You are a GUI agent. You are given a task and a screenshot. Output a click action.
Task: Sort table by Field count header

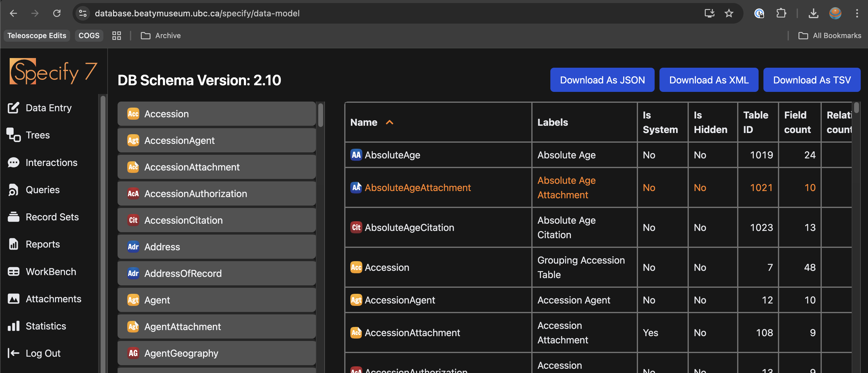(x=797, y=122)
